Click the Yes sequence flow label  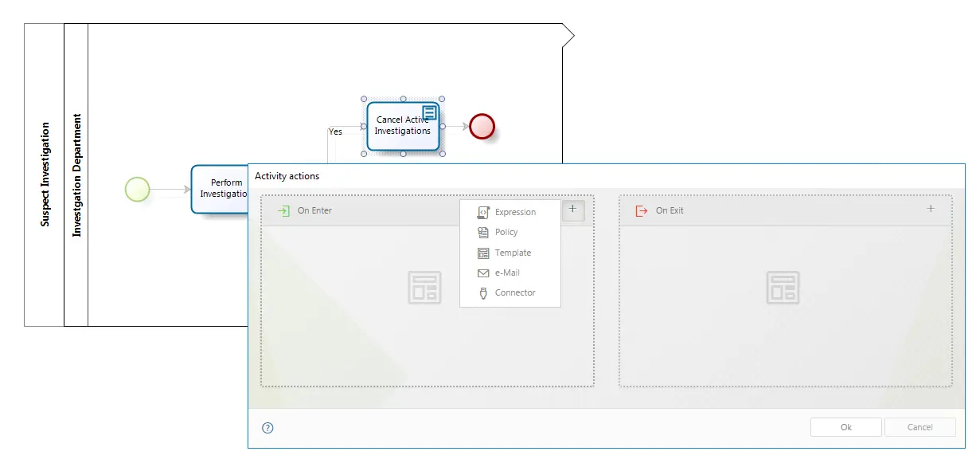(x=336, y=131)
